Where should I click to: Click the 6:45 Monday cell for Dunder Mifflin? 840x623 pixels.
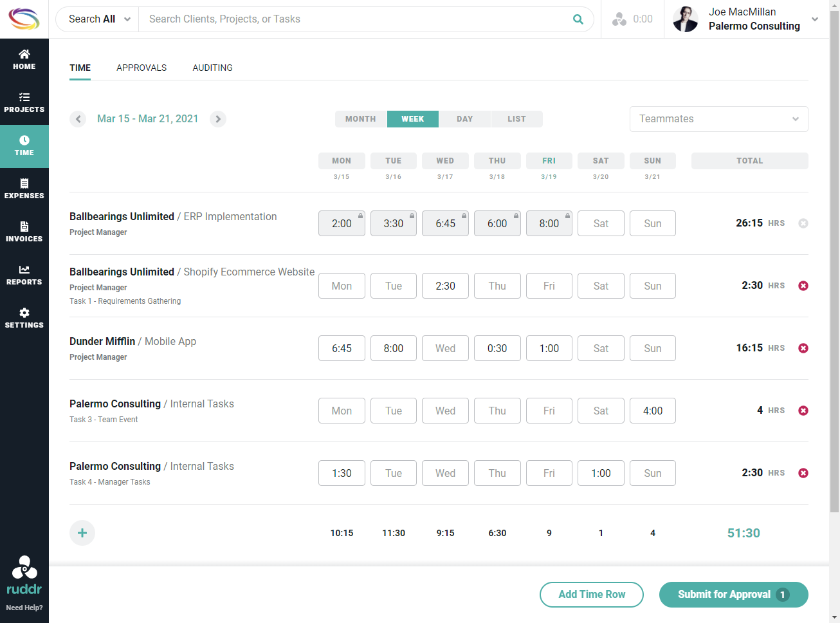pos(342,348)
